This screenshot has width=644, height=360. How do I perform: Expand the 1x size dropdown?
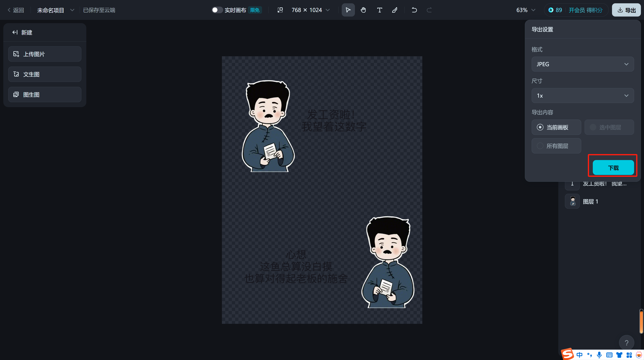click(582, 96)
